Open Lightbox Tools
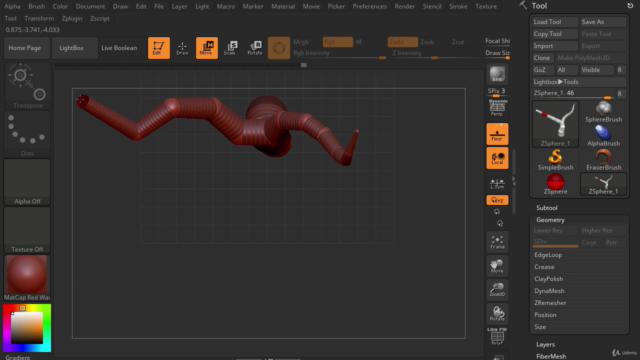The image size is (640, 360). 579,82
